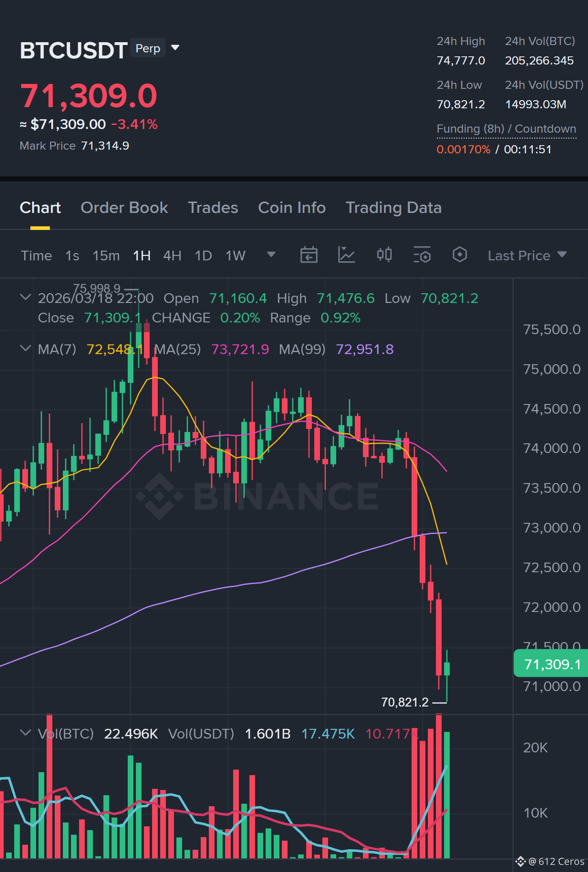Open the BTCUSDT Perp pair dropdown
This screenshot has height=872, width=588.
175,48
